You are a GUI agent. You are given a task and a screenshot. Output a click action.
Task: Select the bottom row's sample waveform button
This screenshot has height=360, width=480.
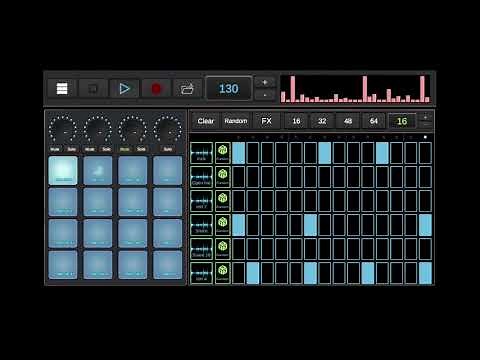(201, 273)
